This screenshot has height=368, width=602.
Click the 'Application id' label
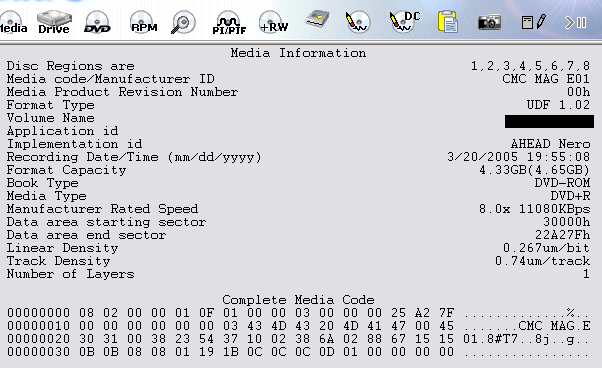pyautogui.click(x=63, y=131)
